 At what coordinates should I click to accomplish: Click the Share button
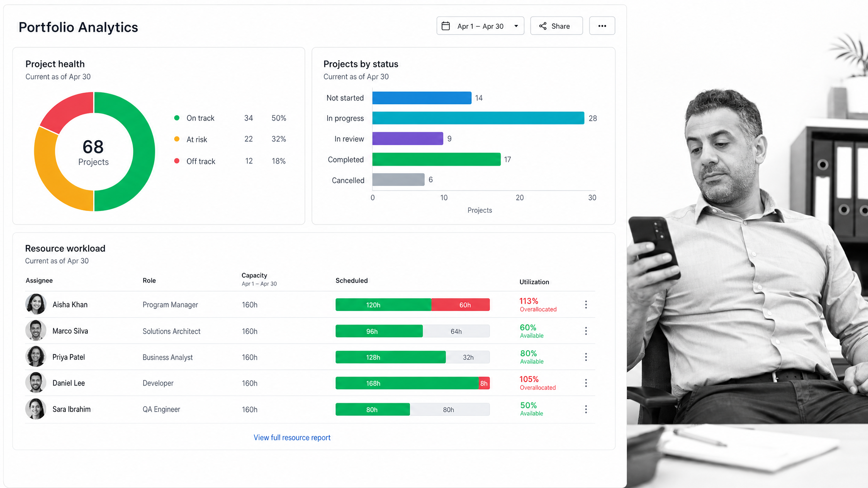[x=556, y=26]
